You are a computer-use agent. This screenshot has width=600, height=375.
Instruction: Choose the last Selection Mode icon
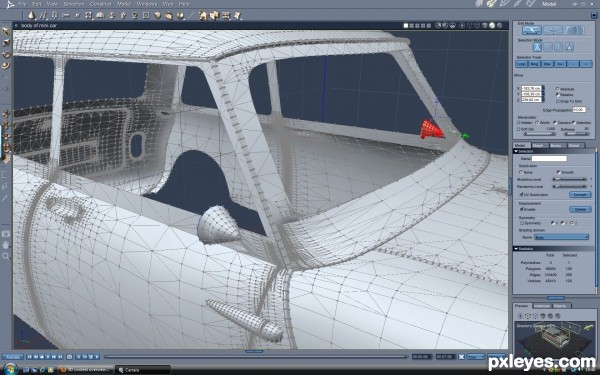click(569, 47)
